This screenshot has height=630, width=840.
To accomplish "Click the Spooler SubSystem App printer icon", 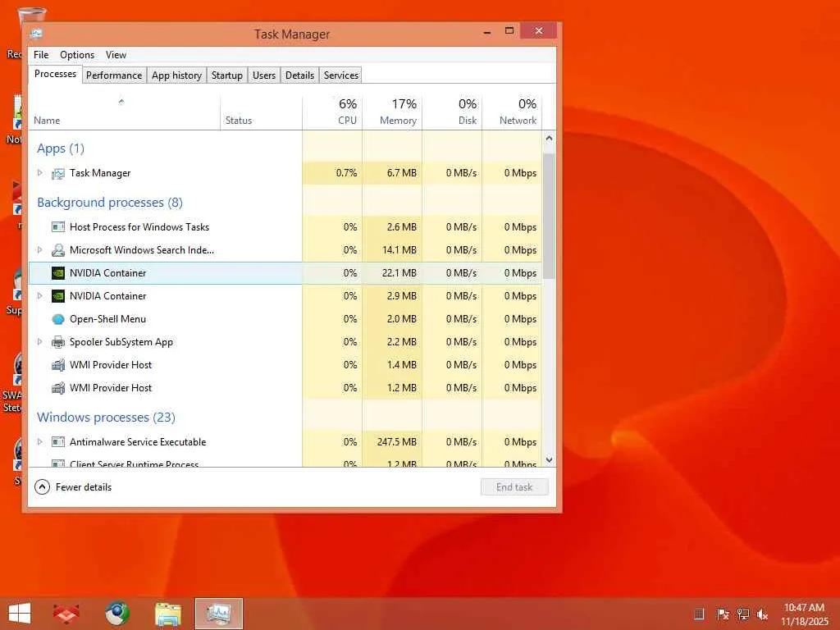I will pyautogui.click(x=58, y=342).
